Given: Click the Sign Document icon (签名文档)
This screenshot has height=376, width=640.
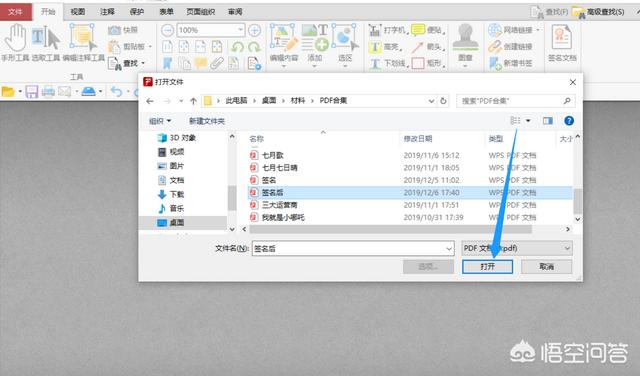Looking at the screenshot, I should click(x=562, y=43).
